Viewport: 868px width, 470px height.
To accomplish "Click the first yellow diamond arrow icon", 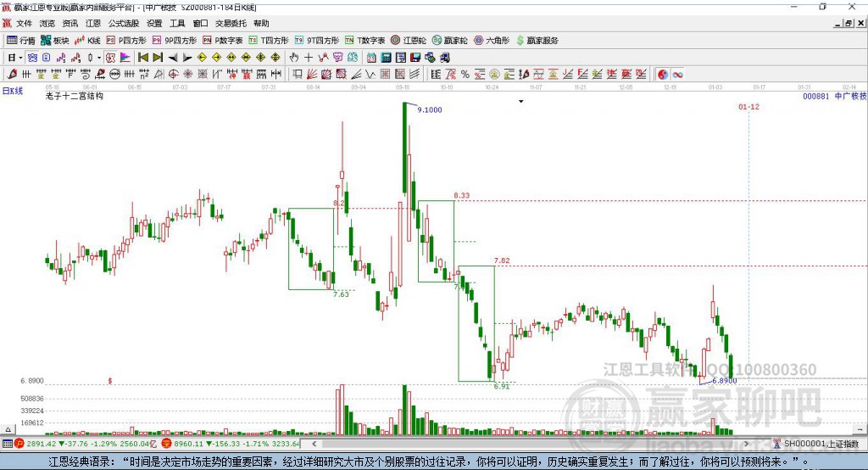I will coord(202,58).
